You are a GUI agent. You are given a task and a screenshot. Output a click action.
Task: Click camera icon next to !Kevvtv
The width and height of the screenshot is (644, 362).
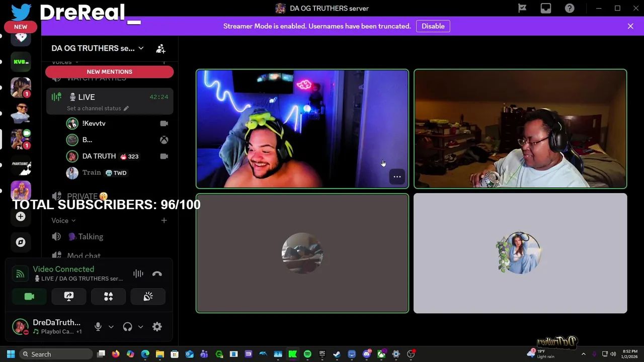coord(164,123)
